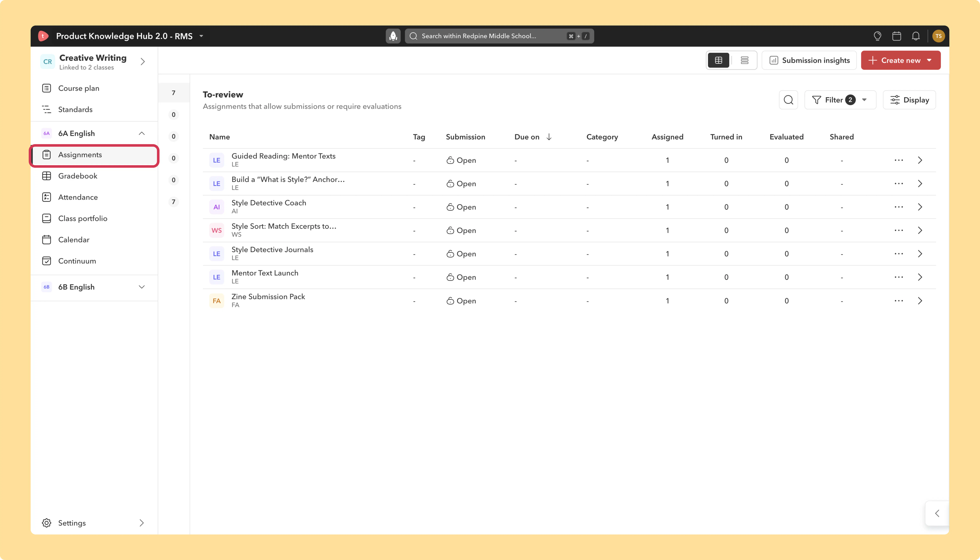980x560 pixels.
Task: Click the Turned in column header
Action: [726, 137]
